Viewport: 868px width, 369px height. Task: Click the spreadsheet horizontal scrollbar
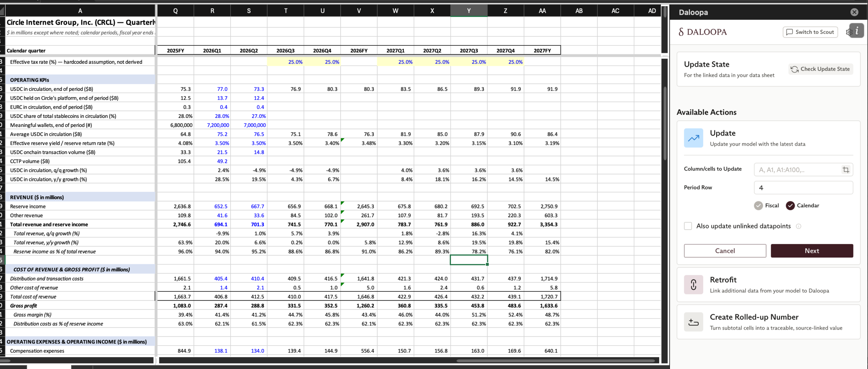point(555,361)
